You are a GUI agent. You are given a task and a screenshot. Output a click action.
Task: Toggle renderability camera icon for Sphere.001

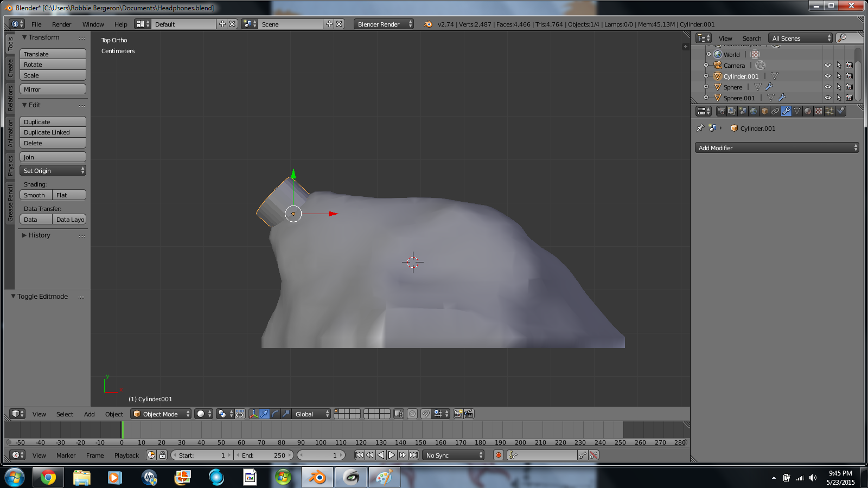click(x=850, y=98)
